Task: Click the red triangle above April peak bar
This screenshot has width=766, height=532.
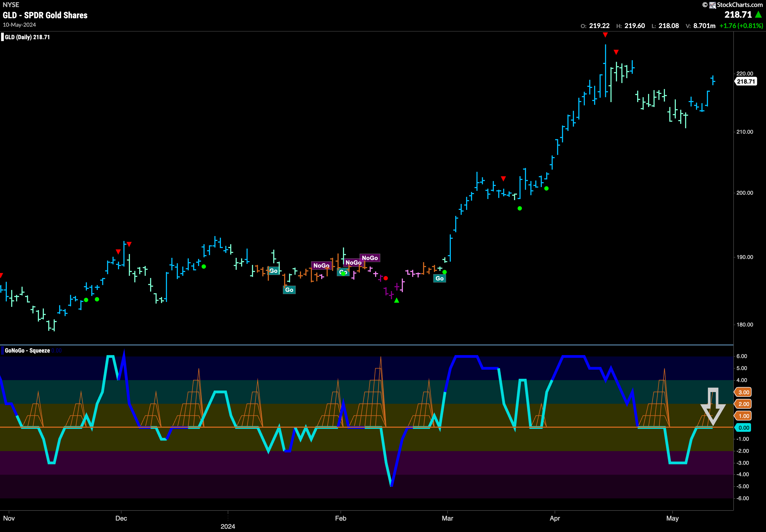Action: coord(605,35)
